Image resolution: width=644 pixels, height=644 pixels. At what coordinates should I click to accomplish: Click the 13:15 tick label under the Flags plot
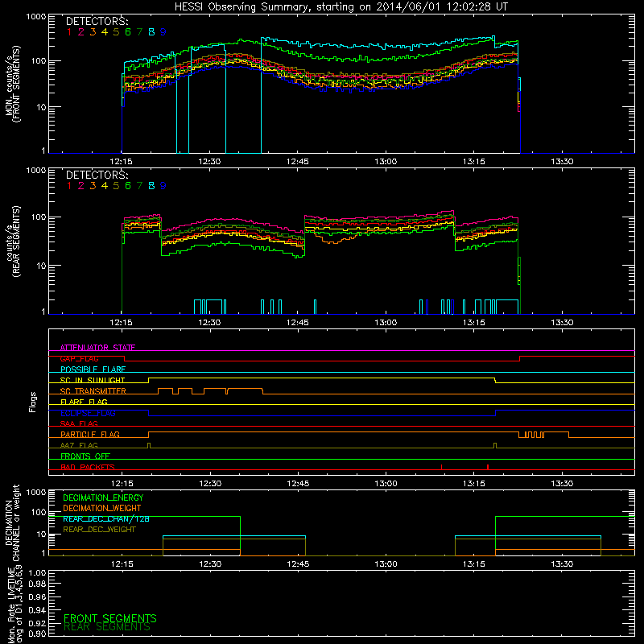click(x=474, y=484)
